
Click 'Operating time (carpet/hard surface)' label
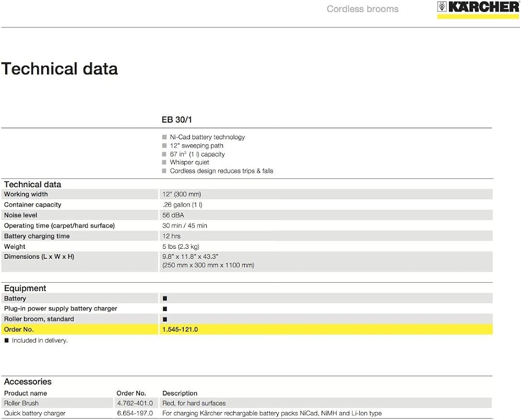pos(60,225)
